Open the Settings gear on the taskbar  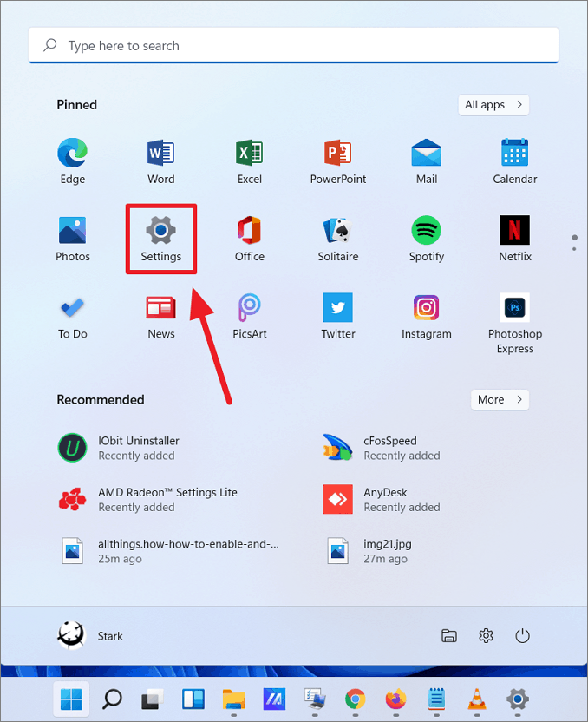click(517, 699)
